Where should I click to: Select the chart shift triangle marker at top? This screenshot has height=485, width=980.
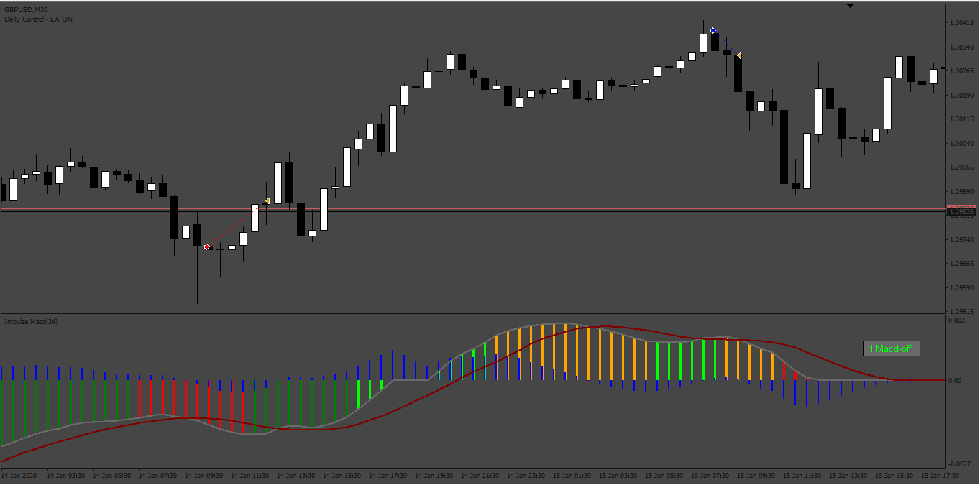click(x=850, y=6)
